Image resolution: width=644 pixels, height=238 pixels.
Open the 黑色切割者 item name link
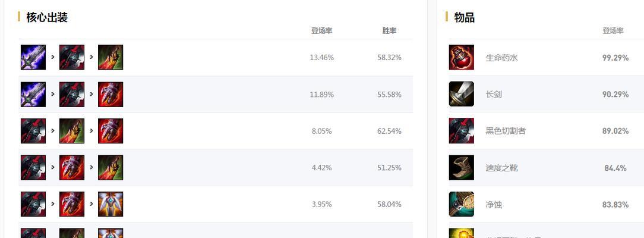(x=505, y=131)
